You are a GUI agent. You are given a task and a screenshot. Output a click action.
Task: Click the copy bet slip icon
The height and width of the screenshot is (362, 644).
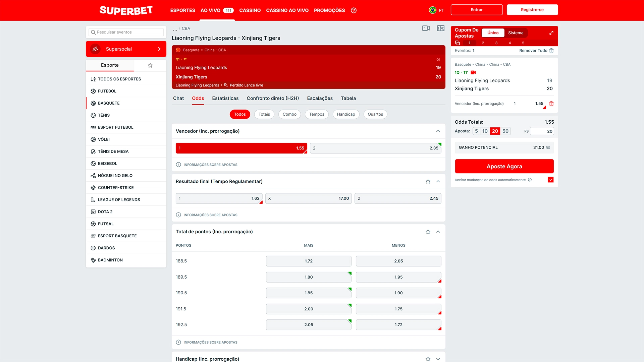click(457, 43)
